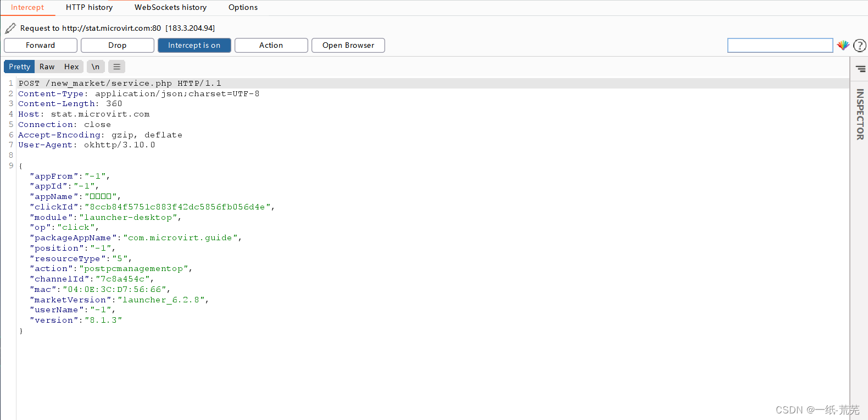
Task: Click the request target URL stat.microvirt.com:80
Action: coord(112,28)
